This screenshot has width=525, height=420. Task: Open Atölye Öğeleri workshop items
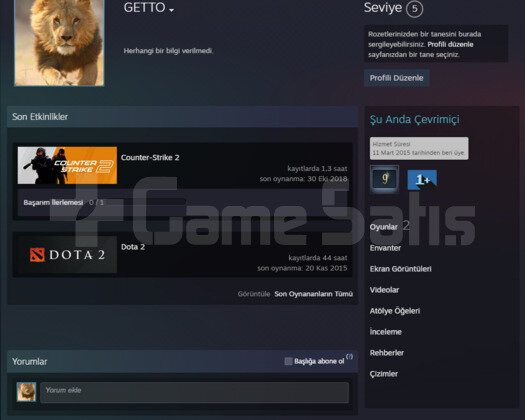point(395,311)
